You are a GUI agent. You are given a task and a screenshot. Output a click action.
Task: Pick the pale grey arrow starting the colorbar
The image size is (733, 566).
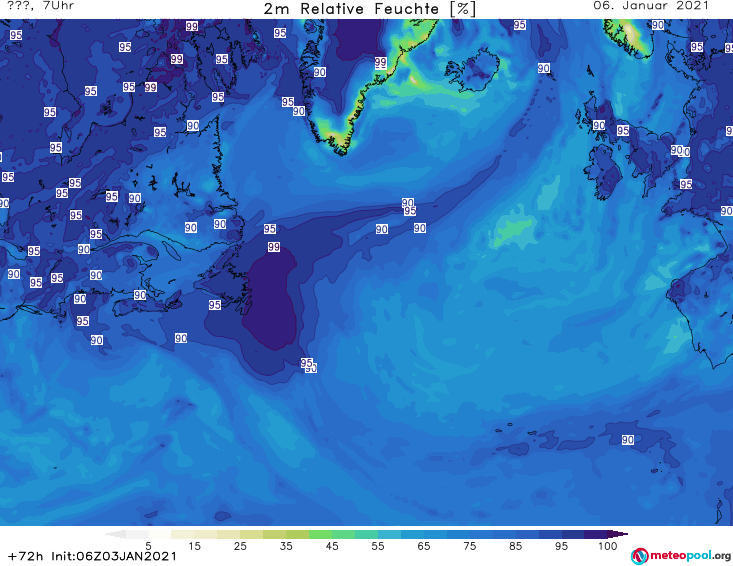[x=115, y=534]
